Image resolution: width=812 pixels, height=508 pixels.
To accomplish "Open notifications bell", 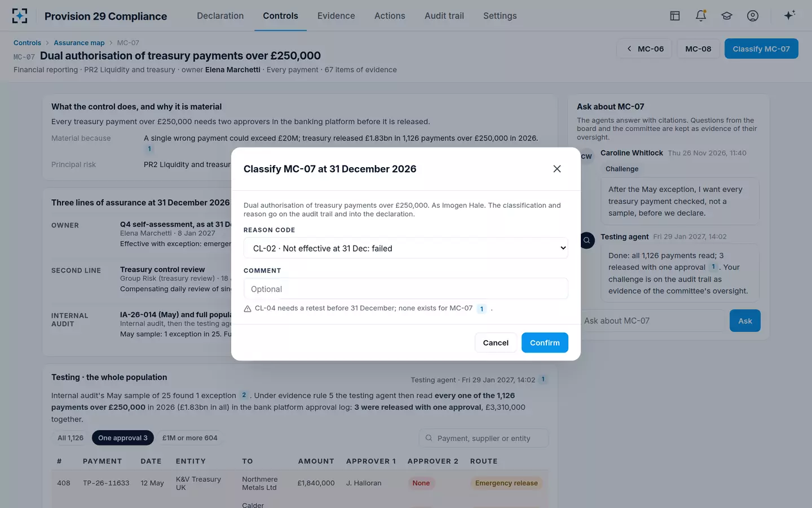I will point(701,16).
